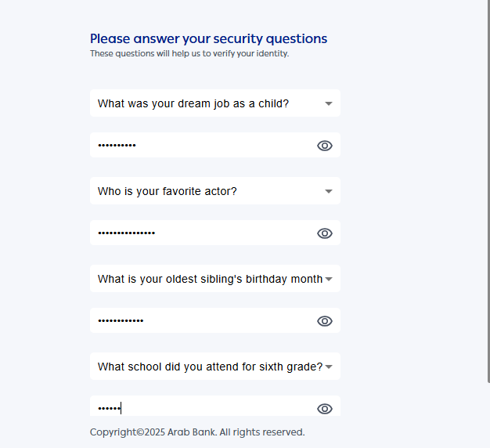Expand the oldest sibling's birthday month question
Screen dimensions: 490x448
(204, 279)
